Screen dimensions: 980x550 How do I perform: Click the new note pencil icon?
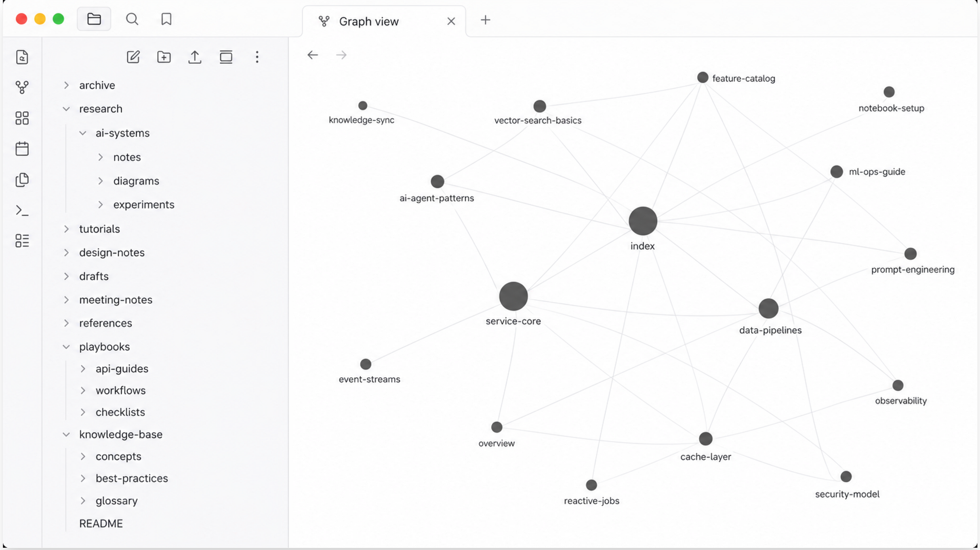click(133, 57)
